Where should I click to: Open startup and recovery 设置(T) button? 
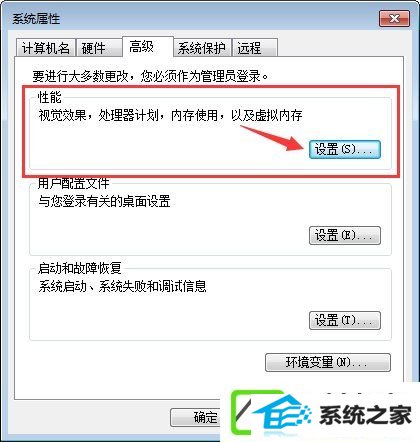345,320
